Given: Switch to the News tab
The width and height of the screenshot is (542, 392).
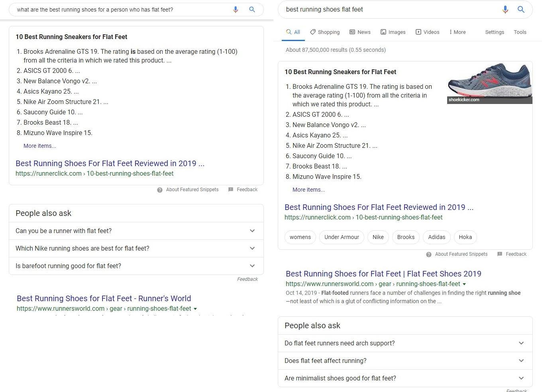Looking at the screenshot, I should 360,32.
